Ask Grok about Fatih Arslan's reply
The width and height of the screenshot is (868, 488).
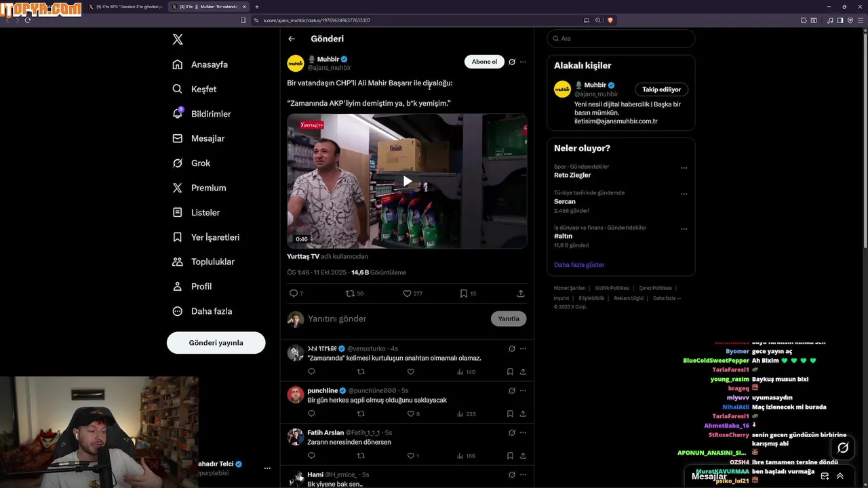coord(512,432)
